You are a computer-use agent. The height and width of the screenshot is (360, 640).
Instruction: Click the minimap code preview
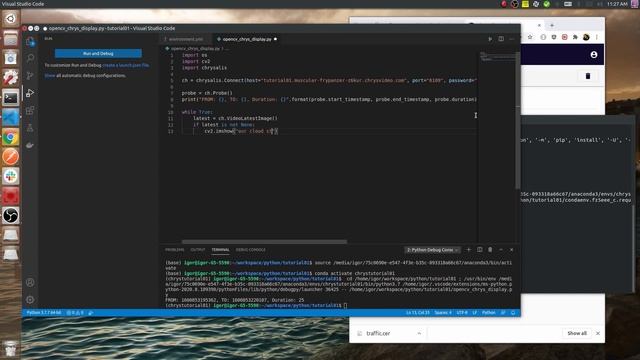coord(497,57)
